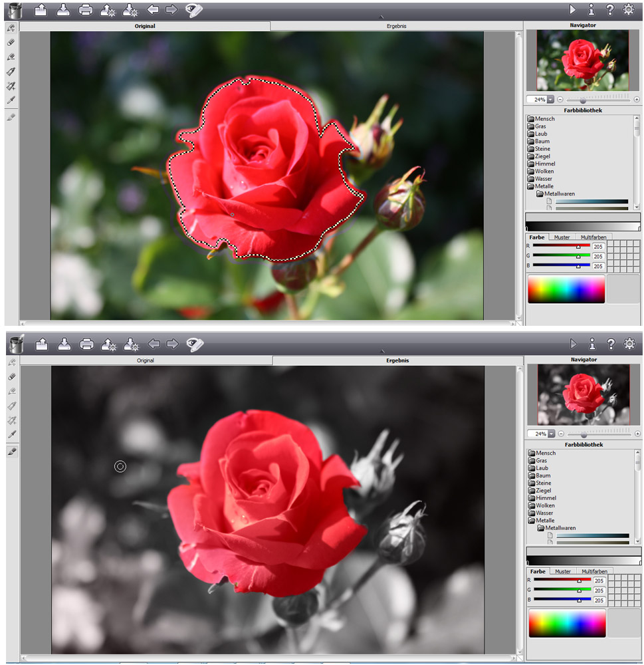Expand Mensch folder in upper Farbbibliothek
Screen dimensions: 644x665
coord(541,119)
